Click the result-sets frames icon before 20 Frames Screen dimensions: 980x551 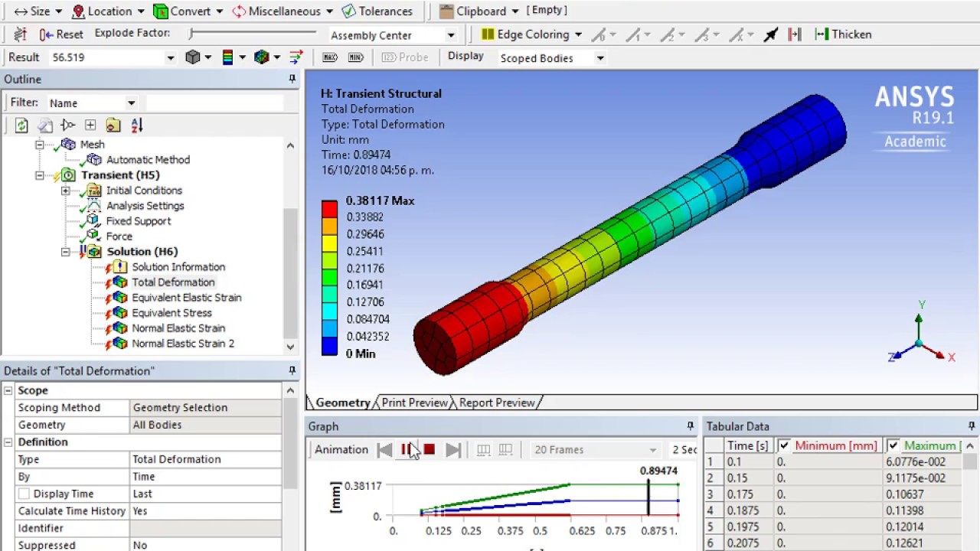[x=505, y=450]
